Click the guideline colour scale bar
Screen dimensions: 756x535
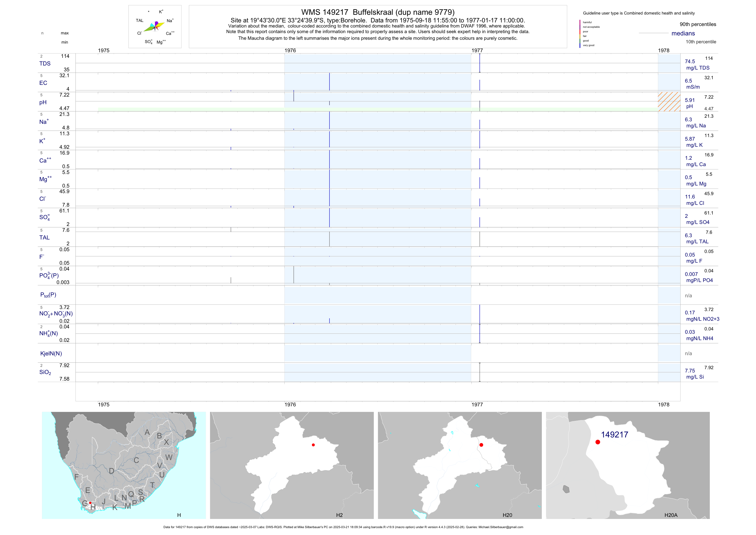(x=580, y=34)
